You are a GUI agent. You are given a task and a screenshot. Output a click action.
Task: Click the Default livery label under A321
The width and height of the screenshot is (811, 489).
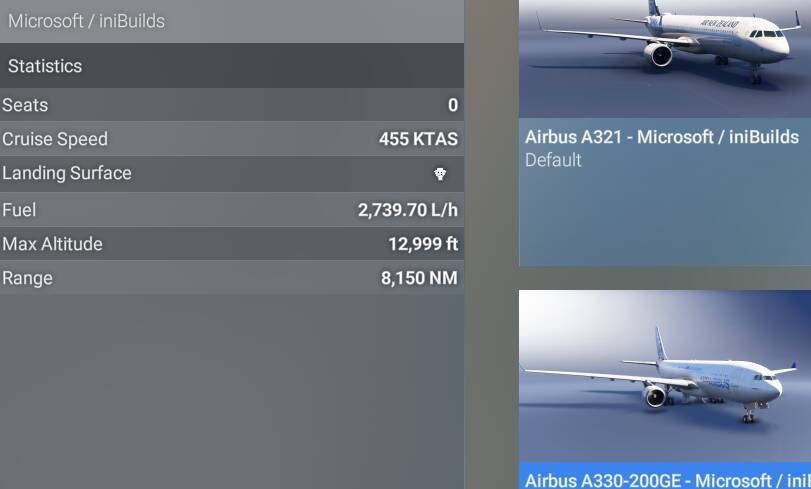click(553, 160)
